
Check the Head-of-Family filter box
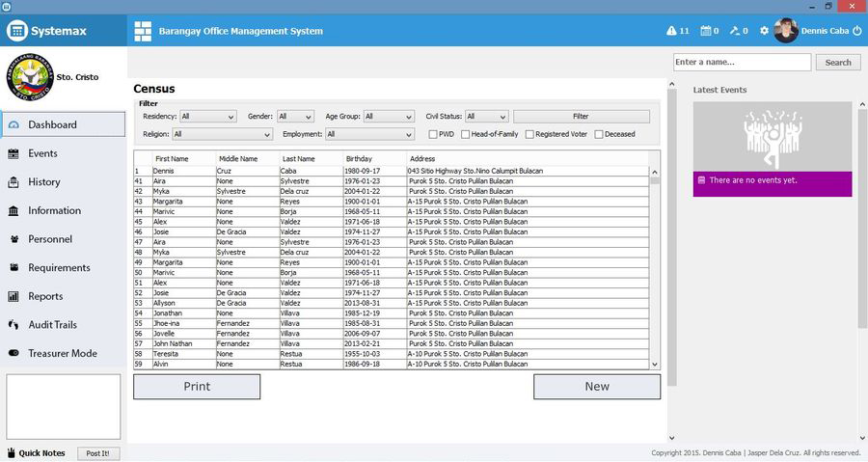pos(466,134)
